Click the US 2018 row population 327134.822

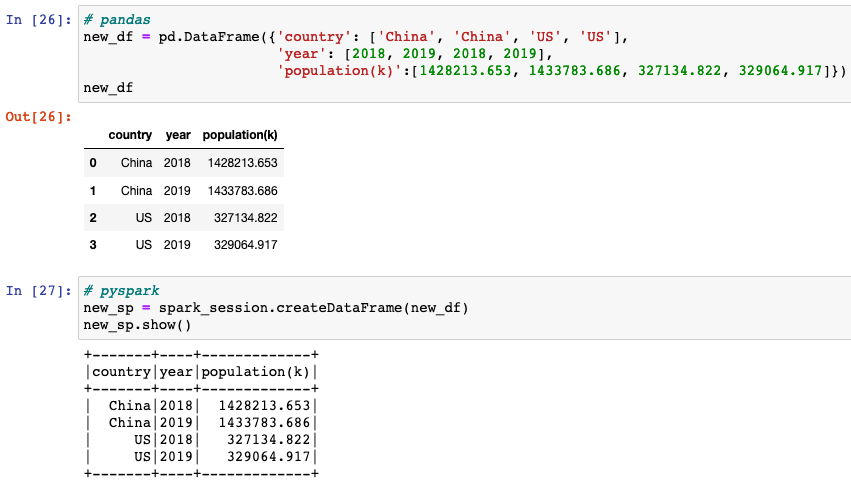(x=245, y=218)
